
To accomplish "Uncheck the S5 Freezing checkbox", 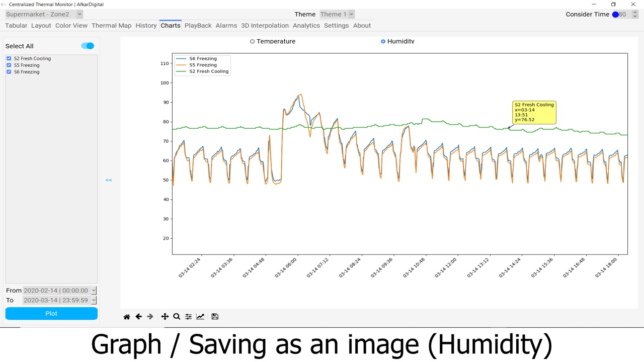I will [x=9, y=65].
